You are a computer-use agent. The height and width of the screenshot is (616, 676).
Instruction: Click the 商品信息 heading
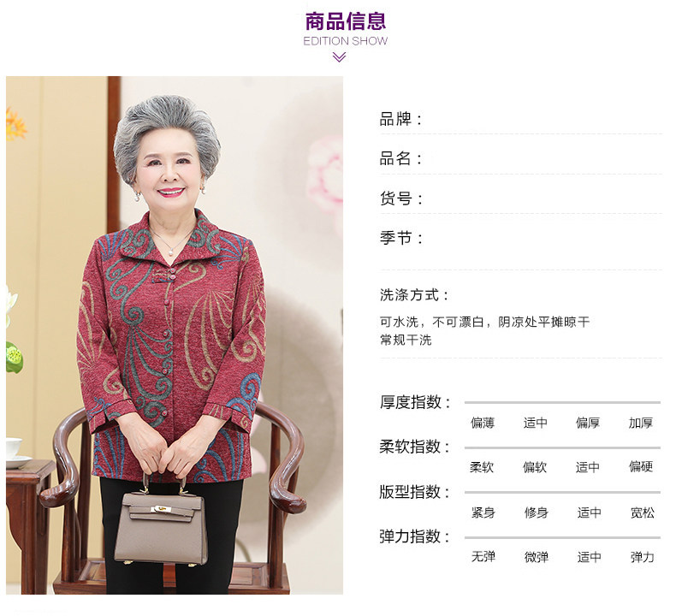click(346, 21)
